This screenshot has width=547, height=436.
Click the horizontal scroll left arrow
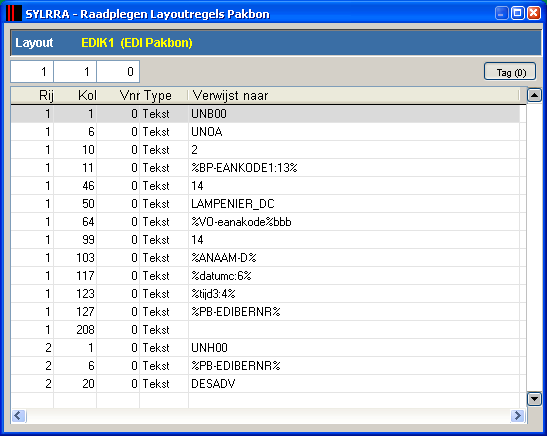coord(18,416)
